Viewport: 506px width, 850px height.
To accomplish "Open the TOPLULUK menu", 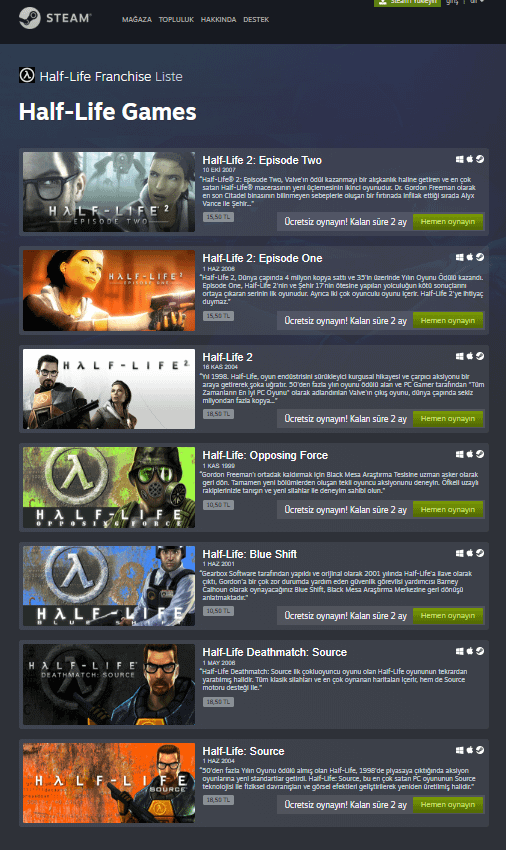I will click(176, 20).
